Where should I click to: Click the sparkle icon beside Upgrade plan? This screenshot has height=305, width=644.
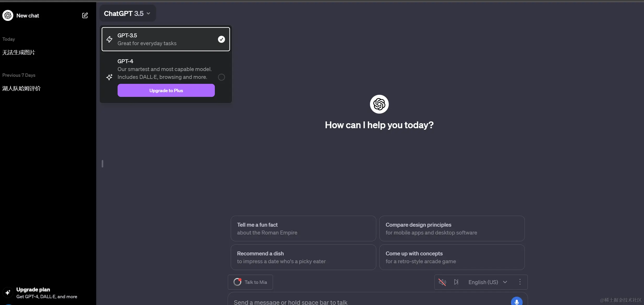(x=8, y=292)
